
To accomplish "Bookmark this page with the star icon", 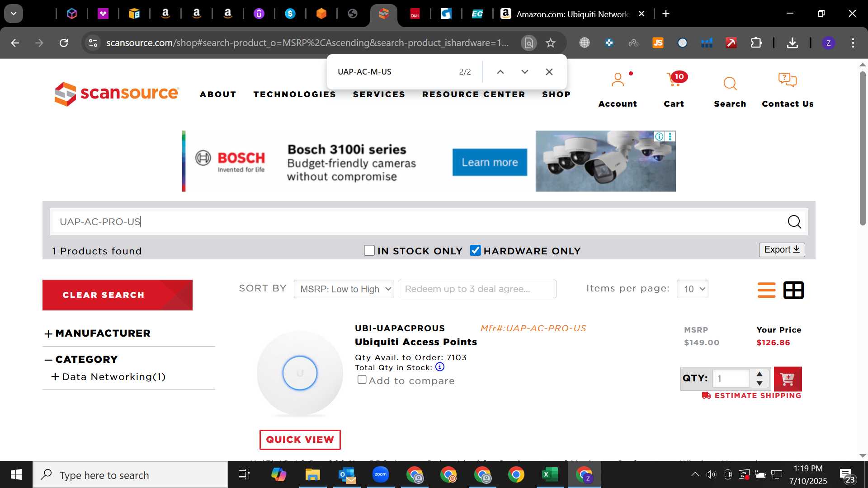I will coord(550,43).
